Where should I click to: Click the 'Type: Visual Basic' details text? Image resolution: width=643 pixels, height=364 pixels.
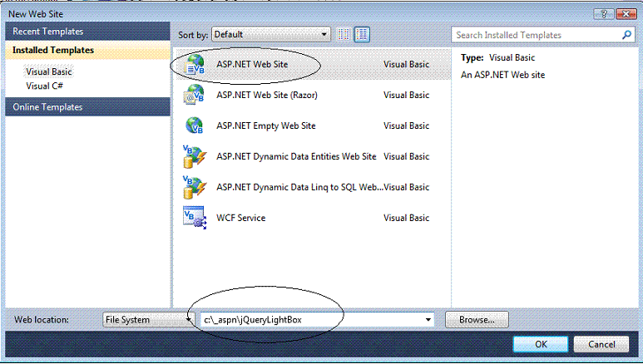click(497, 57)
